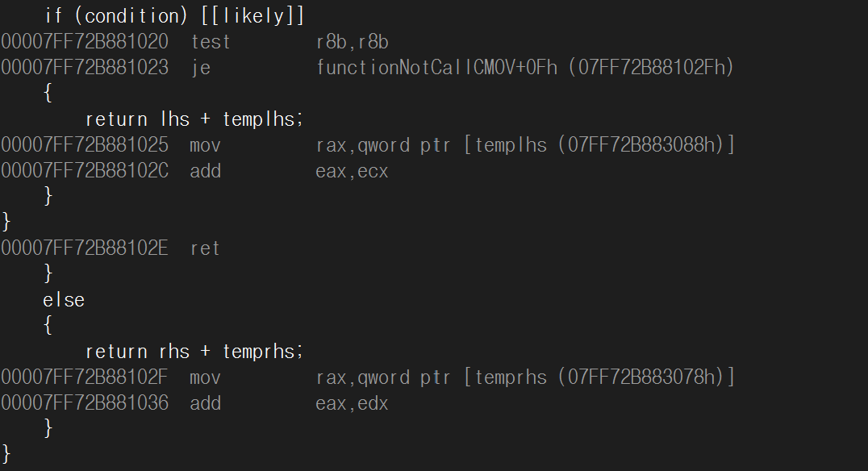
Task: Click the 'eax,ecx' operands of add
Action: (352, 171)
